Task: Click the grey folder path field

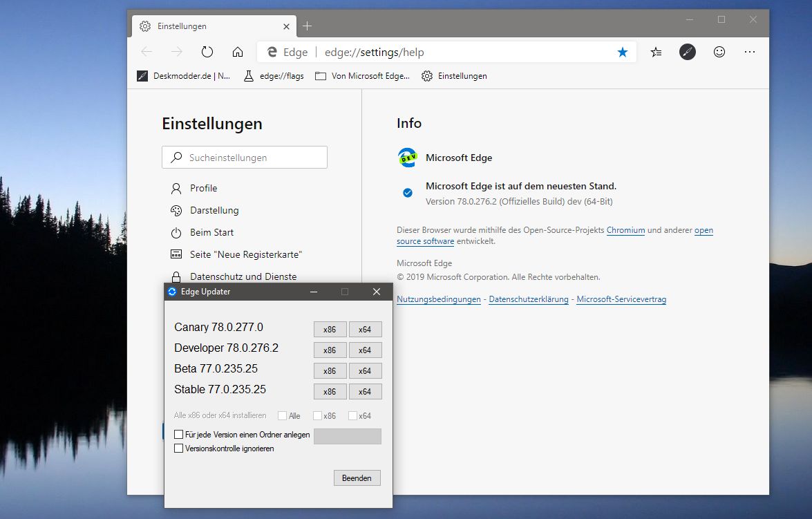Action: pos(348,436)
